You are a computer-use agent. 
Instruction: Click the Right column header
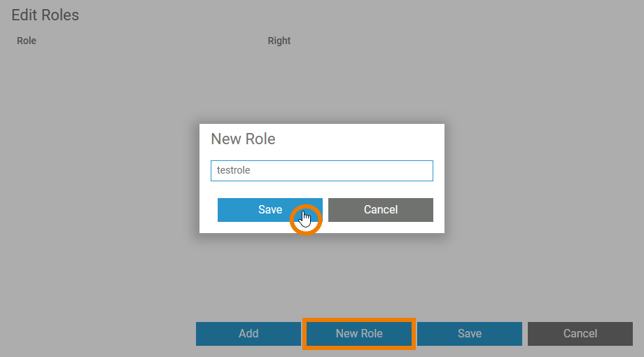(279, 41)
